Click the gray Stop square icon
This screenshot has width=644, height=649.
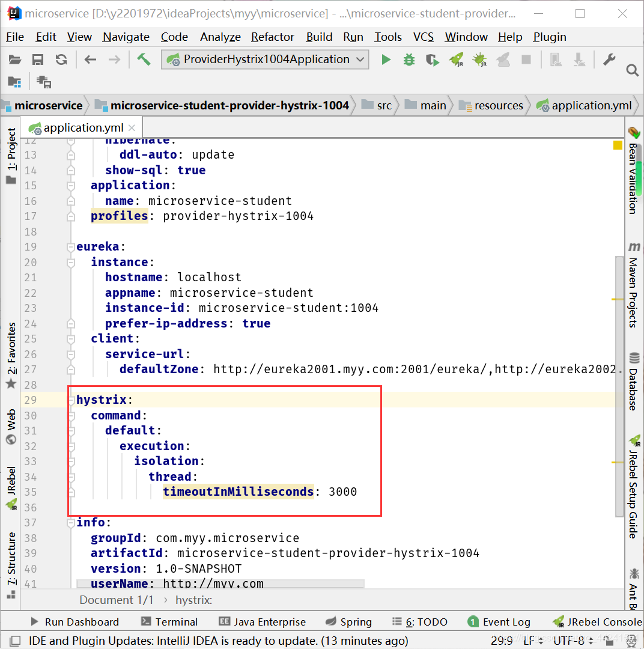[526, 59]
